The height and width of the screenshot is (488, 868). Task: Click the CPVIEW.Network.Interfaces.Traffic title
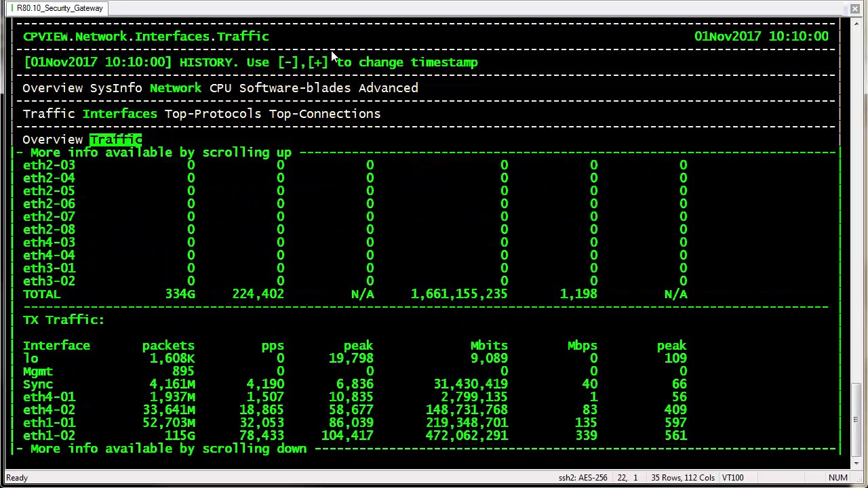pyautogui.click(x=146, y=37)
